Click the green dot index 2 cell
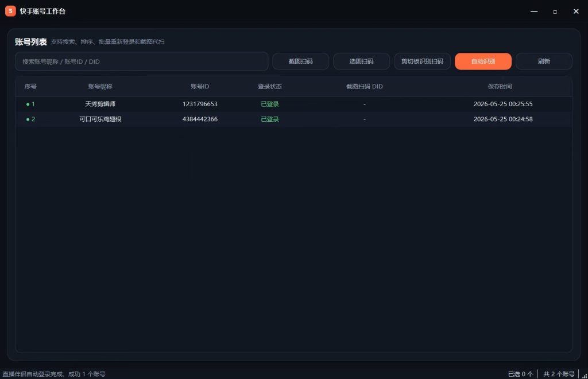The image size is (588, 379). coord(30,119)
